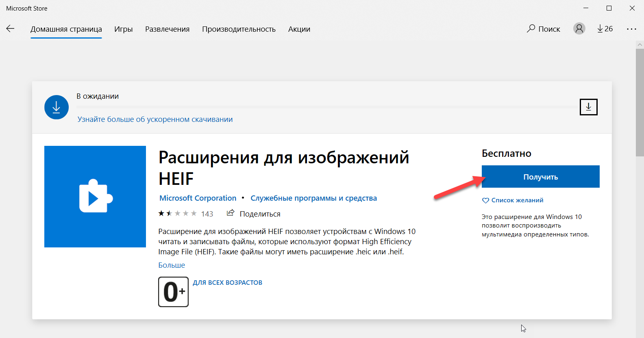Open the three-dot more menu

[631, 29]
